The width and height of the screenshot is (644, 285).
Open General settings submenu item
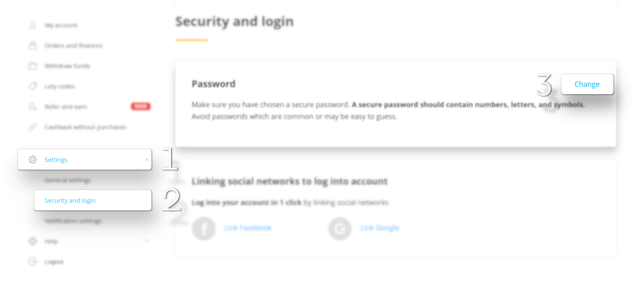pyautogui.click(x=68, y=180)
